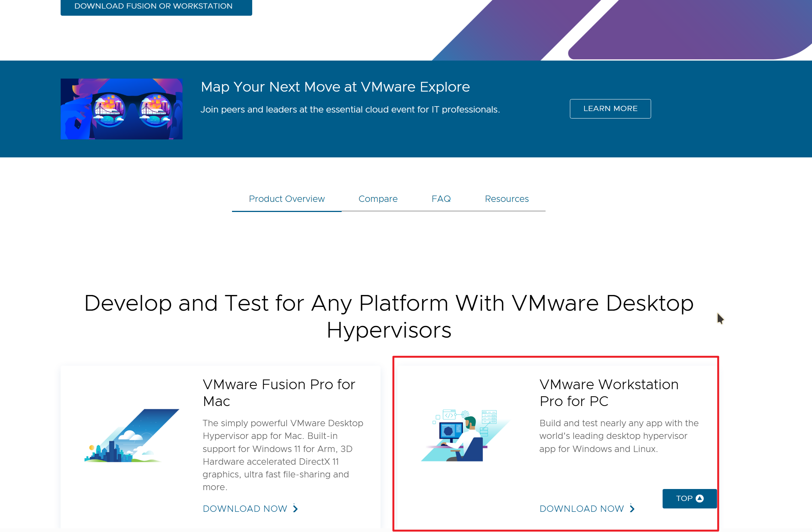Download VMware Workstation Pro for PC now
Image resolution: width=812 pixels, height=532 pixels.
click(581, 508)
